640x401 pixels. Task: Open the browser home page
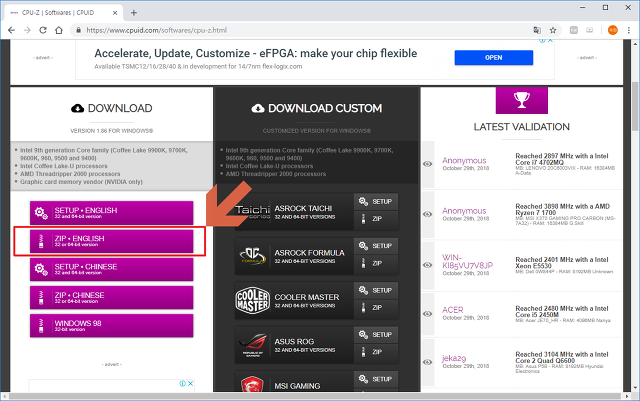59,30
